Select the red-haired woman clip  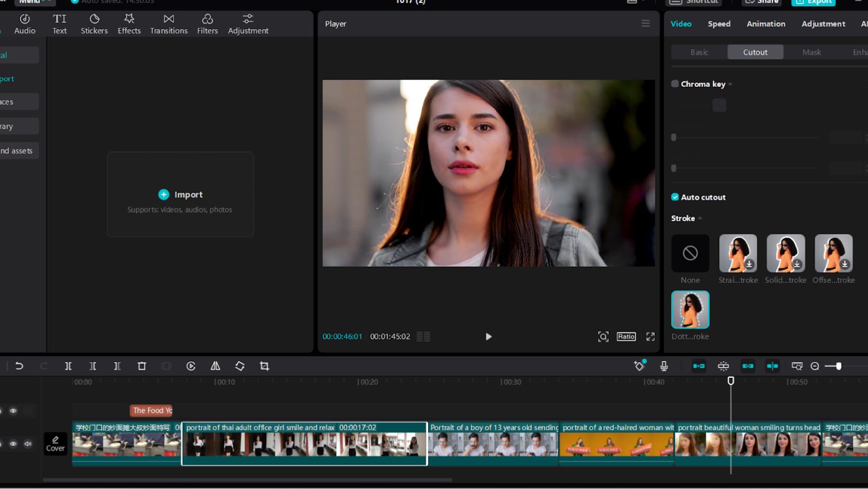click(617, 443)
